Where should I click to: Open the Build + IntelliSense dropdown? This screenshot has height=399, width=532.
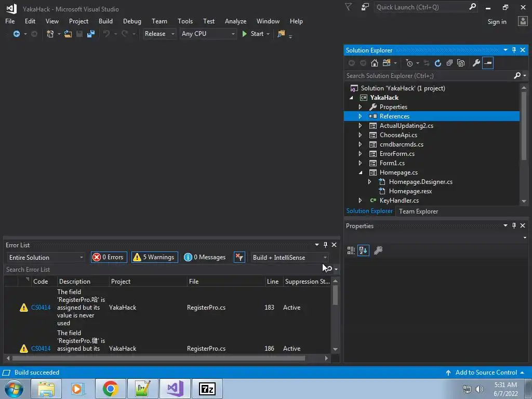point(289,258)
